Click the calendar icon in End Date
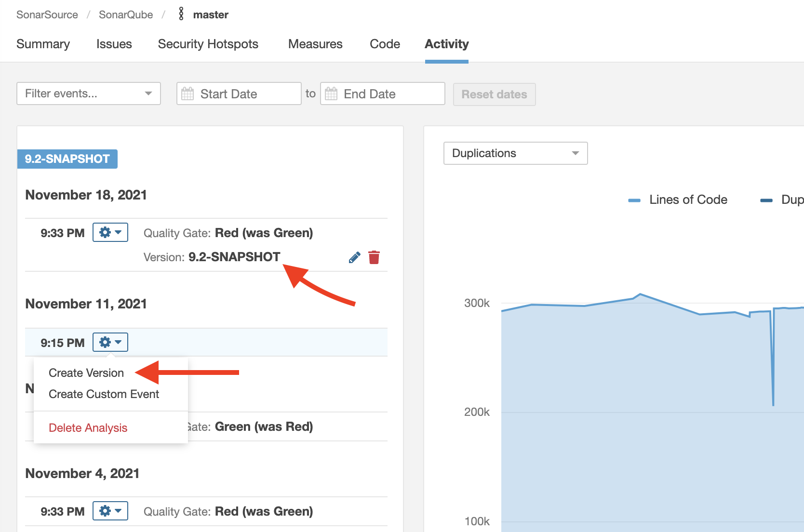 pos(331,93)
